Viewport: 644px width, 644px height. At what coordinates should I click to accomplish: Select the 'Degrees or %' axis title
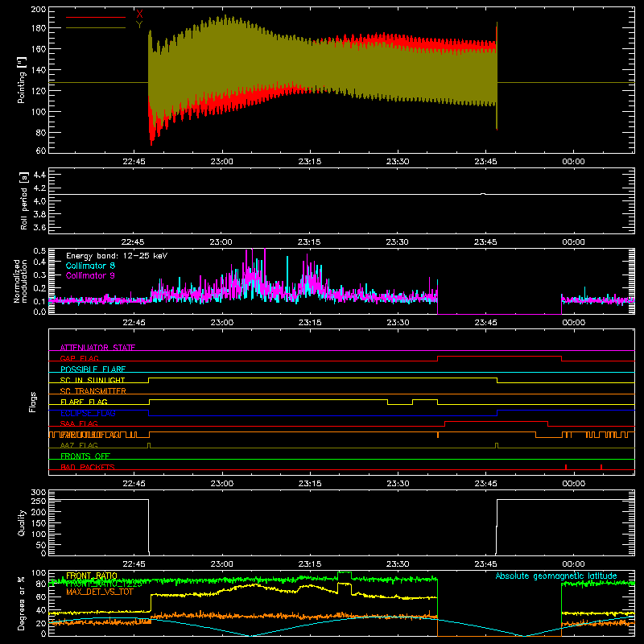[22, 604]
